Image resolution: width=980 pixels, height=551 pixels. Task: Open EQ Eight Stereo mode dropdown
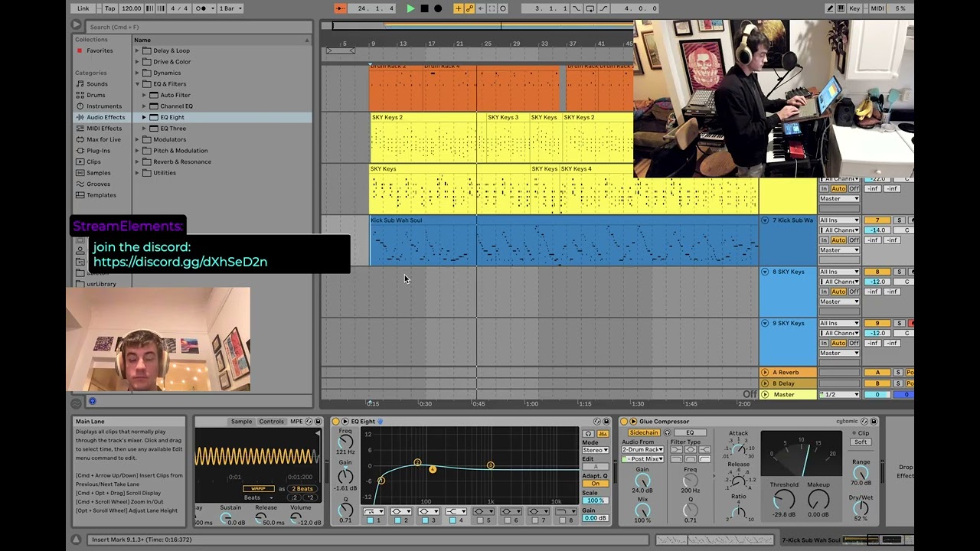595,450
